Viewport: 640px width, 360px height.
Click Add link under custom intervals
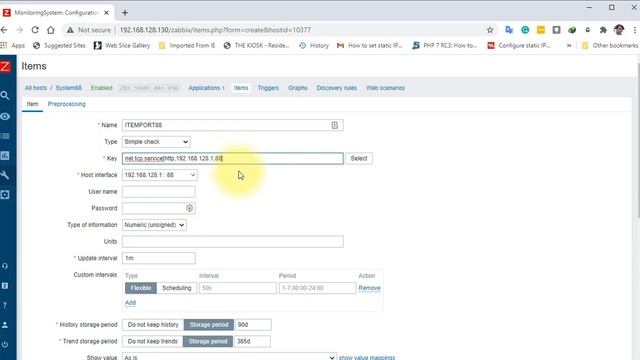coord(130,303)
